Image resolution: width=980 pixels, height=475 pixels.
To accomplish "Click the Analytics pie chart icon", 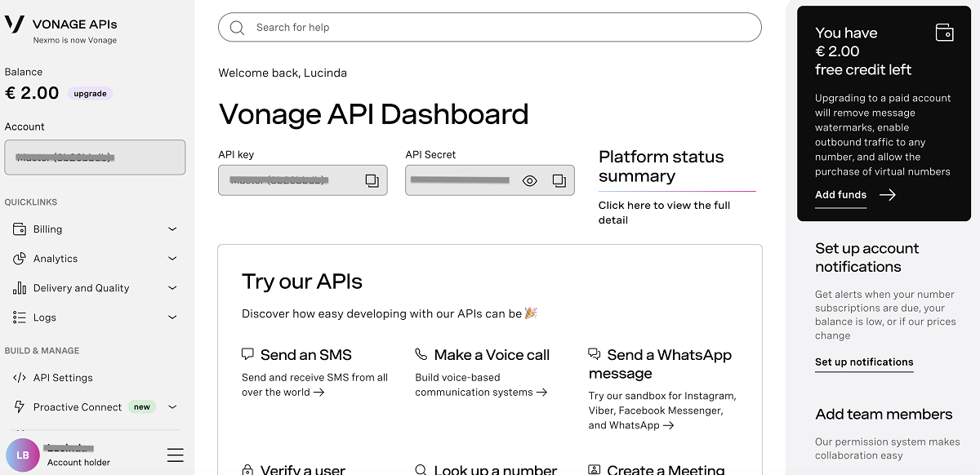I will [x=20, y=259].
